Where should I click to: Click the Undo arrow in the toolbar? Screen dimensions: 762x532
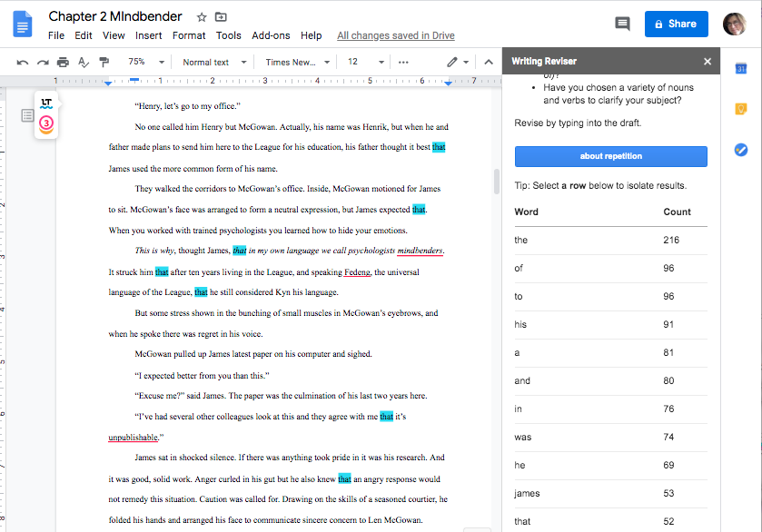(22, 62)
